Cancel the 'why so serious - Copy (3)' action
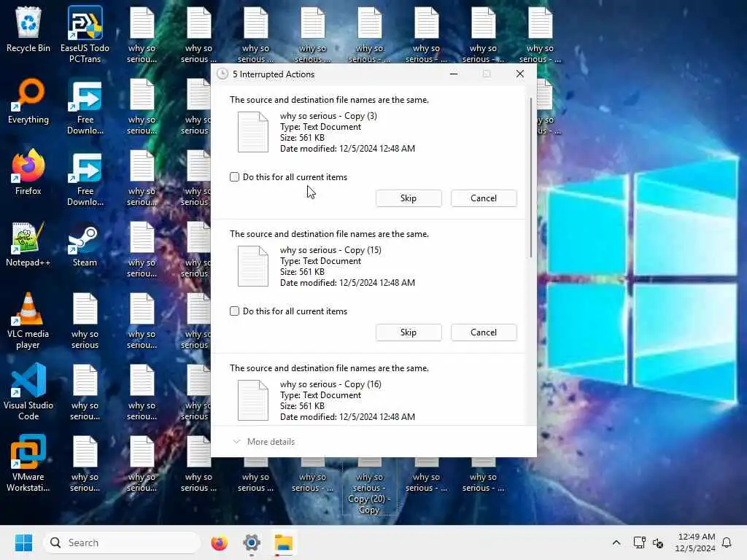This screenshot has height=560, width=747. click(484, 198)
